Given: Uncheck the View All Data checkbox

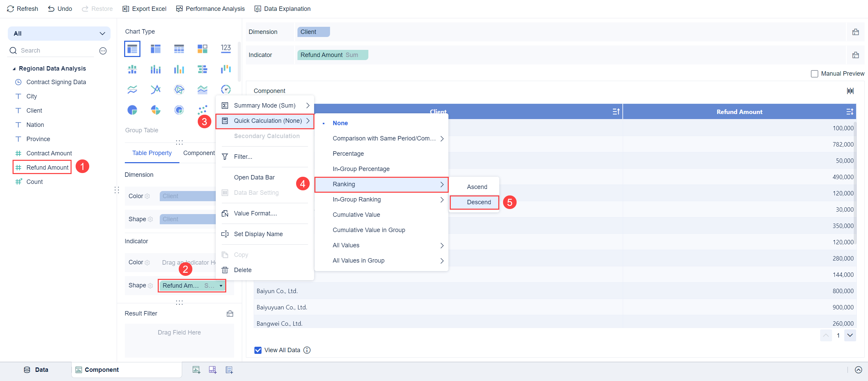Looking at the screenshot, I should point(258,350).
